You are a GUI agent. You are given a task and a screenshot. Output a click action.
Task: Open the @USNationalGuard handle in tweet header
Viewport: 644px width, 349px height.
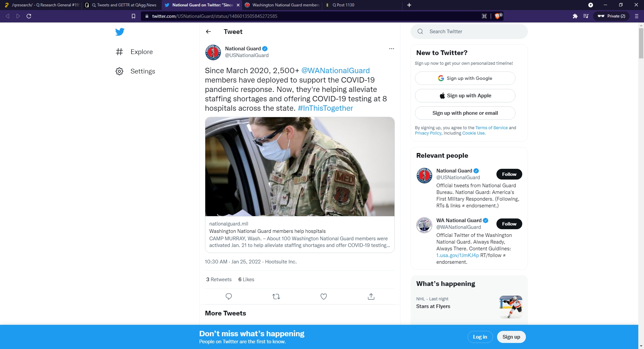click(247, 55)
